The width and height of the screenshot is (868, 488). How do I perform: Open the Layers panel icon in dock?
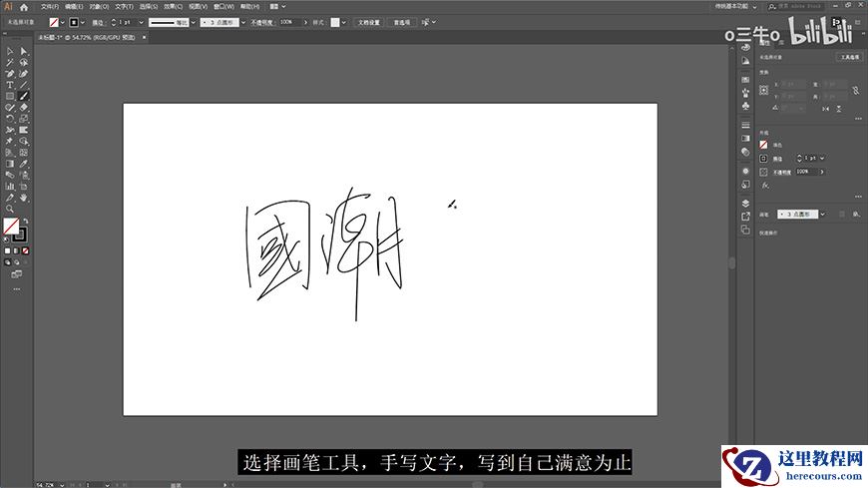[x=745, y=204]
